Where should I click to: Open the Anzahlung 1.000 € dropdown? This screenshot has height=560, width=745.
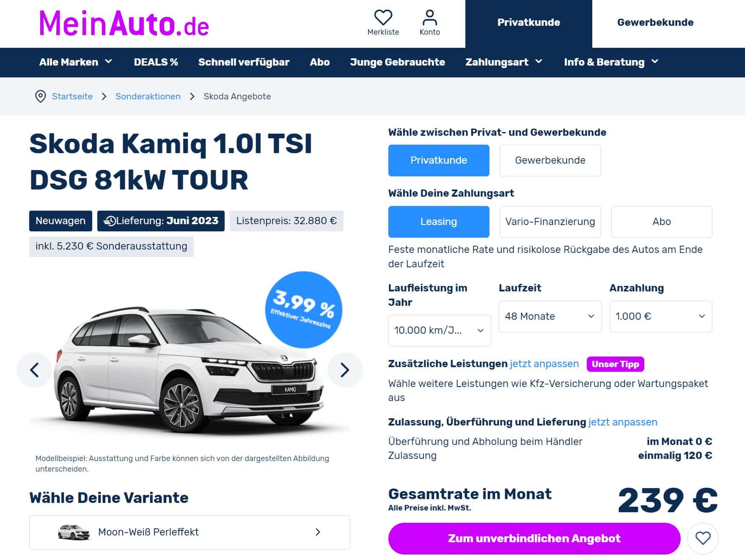click(660, 316)
